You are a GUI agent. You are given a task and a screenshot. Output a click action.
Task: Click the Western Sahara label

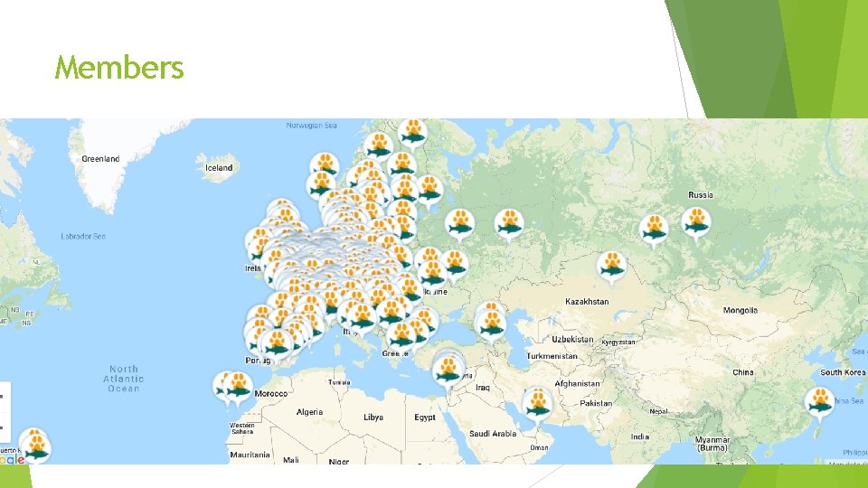coord(242,428)
